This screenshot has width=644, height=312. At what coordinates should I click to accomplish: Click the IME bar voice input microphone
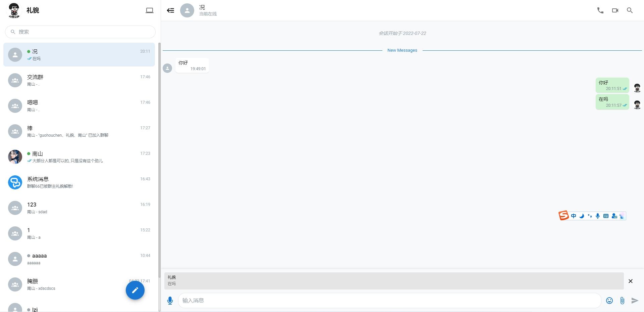tap(598, 216)
